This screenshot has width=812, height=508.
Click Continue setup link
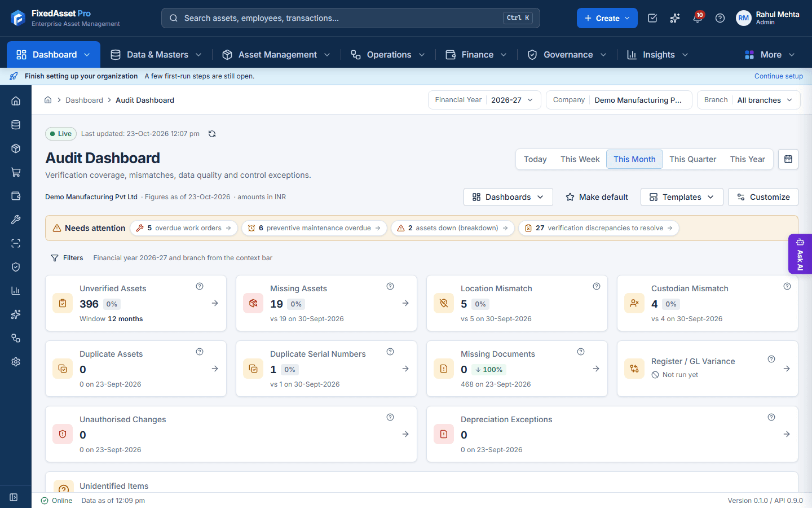coord(779,76)
